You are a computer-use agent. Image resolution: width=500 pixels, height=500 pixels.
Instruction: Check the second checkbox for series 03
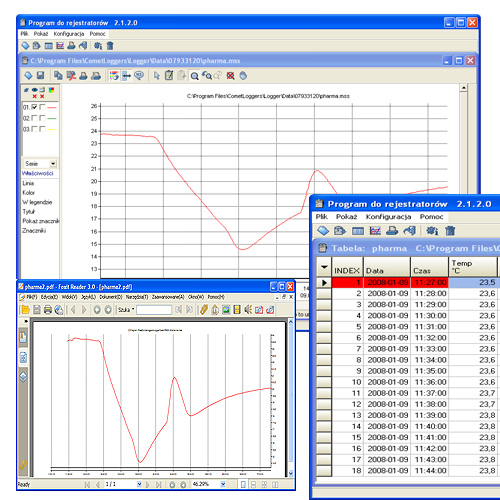tap(42, 129)
